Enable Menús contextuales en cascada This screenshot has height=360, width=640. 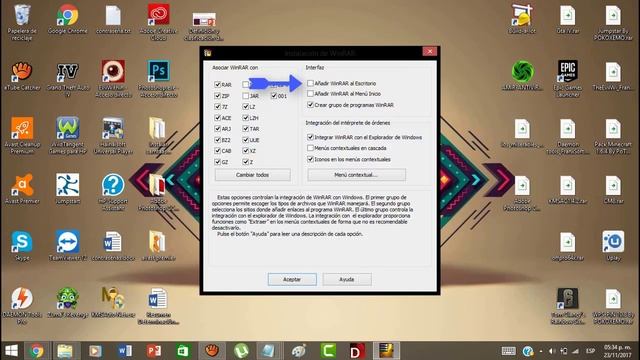(x=310, y=148)
